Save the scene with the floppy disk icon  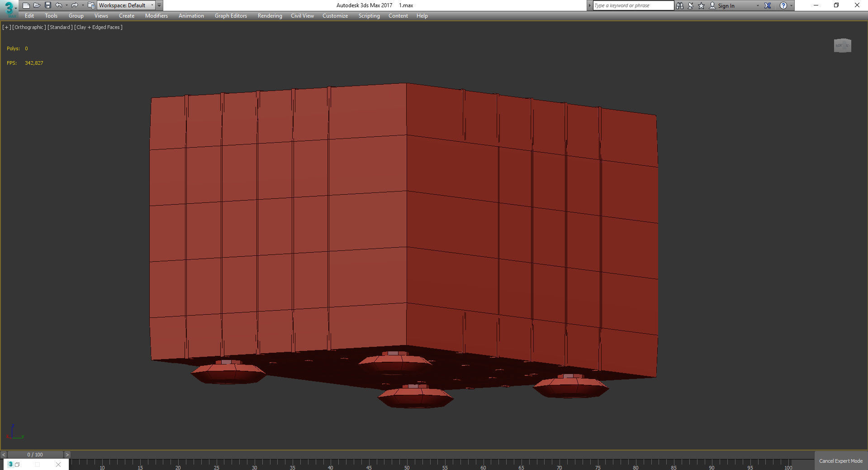coord(48,5)
